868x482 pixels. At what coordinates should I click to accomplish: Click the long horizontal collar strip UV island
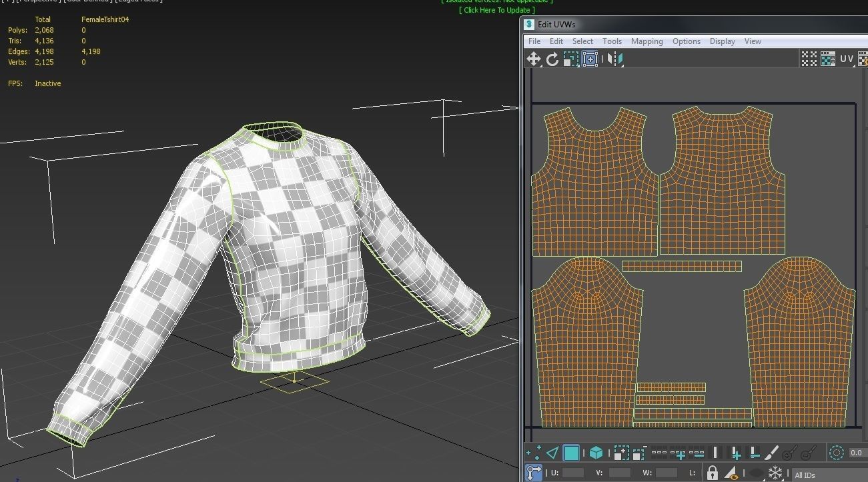pos(681,266)
